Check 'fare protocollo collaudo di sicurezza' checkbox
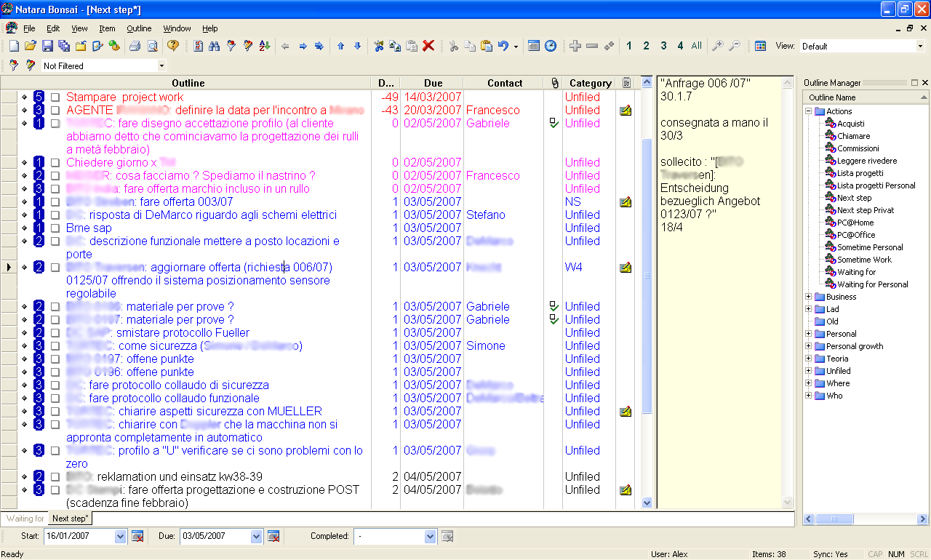The image size is (931, 560). [x=55, y=385]
